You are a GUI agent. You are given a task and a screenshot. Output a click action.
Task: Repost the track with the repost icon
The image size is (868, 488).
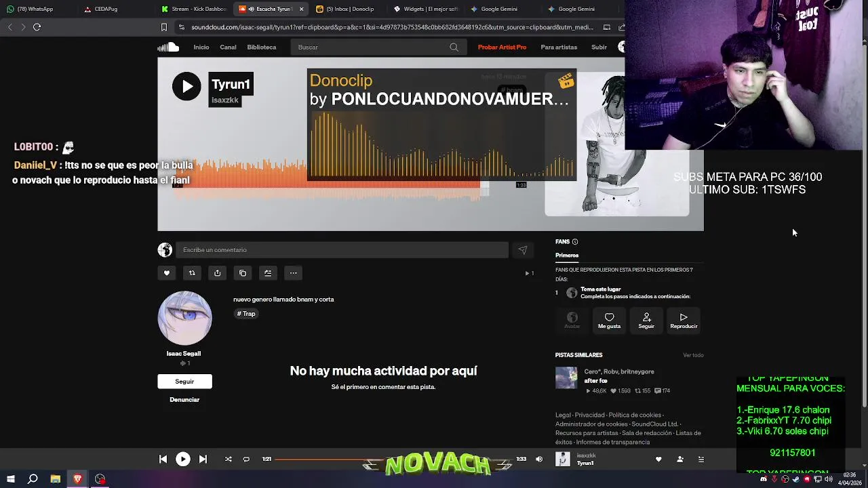coord(192,273)
